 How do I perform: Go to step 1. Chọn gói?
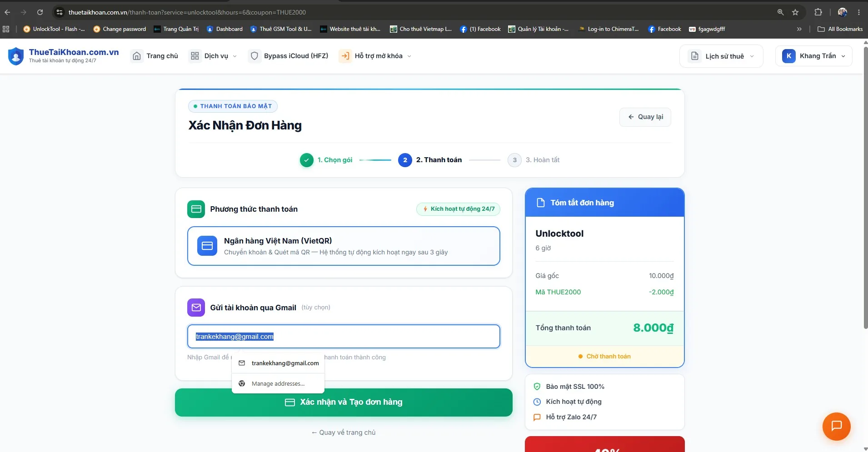pyautogui.click(x=326, y=160)
